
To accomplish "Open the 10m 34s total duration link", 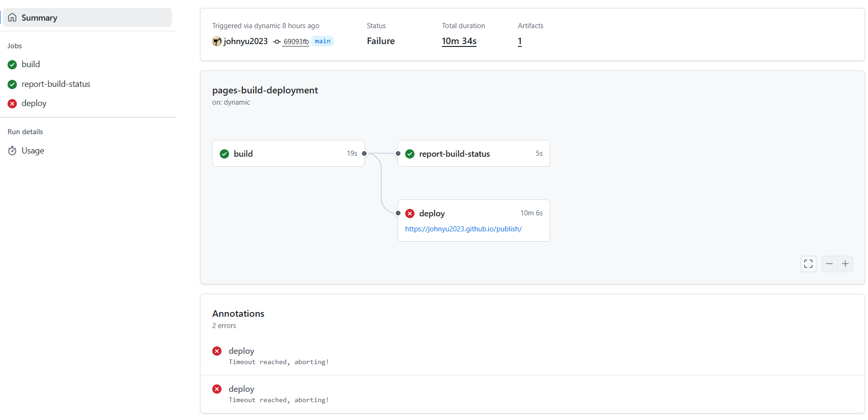I will point(459,41).
